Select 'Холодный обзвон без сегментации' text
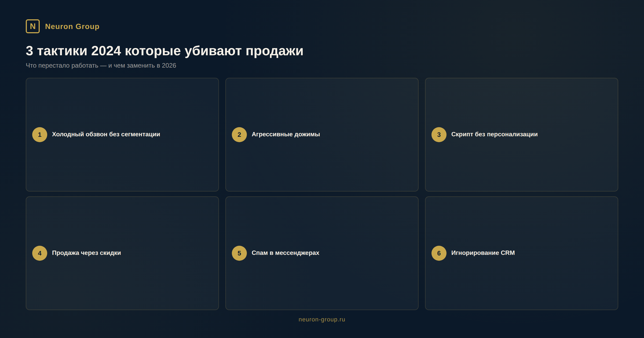Viewport: 644px width, 338px height. [106, 134]
